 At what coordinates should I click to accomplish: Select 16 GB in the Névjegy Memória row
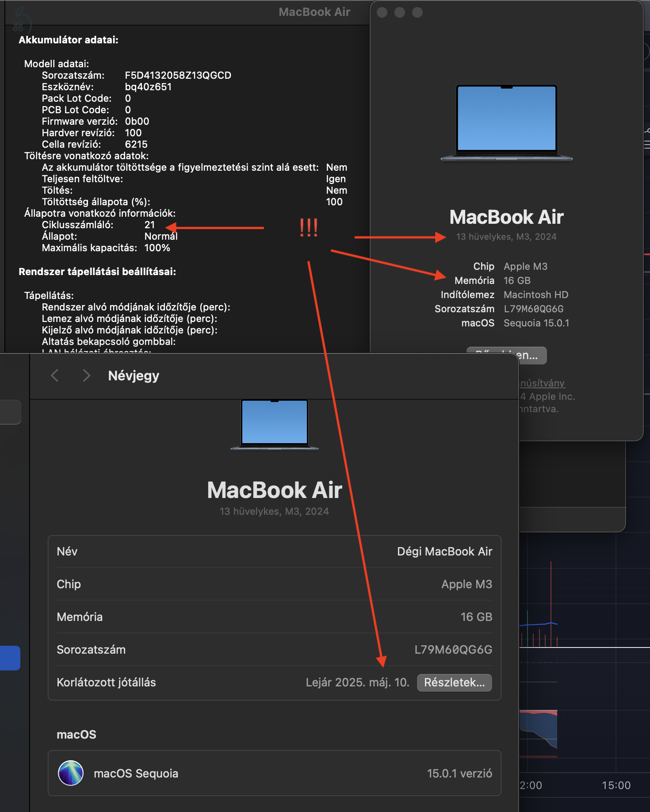point(476,617)
